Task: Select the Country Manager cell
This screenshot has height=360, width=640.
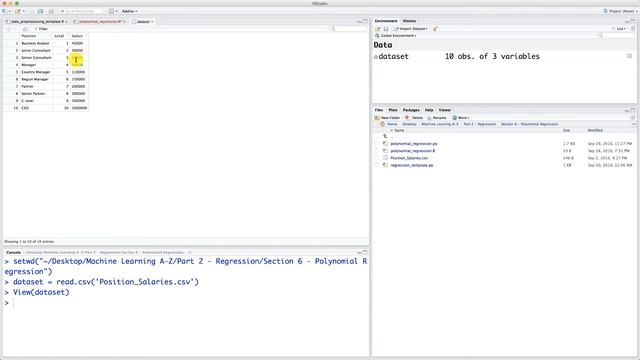Action: point(36,72)
